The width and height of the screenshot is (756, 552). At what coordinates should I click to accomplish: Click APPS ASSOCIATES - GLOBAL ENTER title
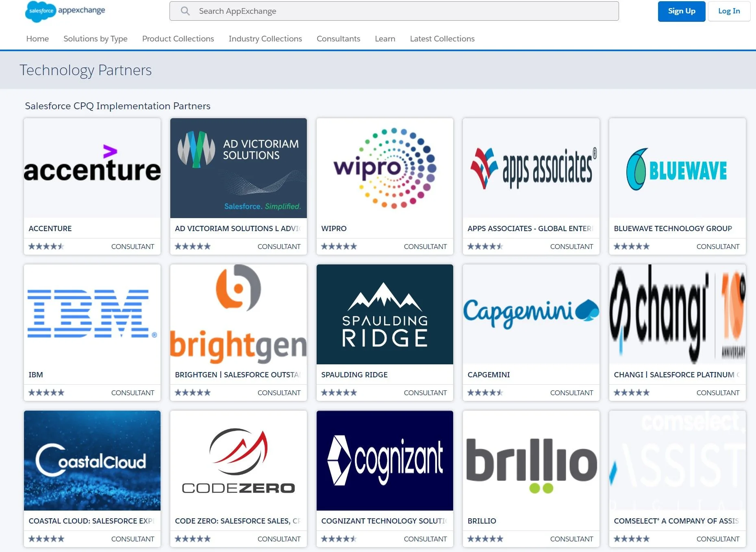[530, 228]
